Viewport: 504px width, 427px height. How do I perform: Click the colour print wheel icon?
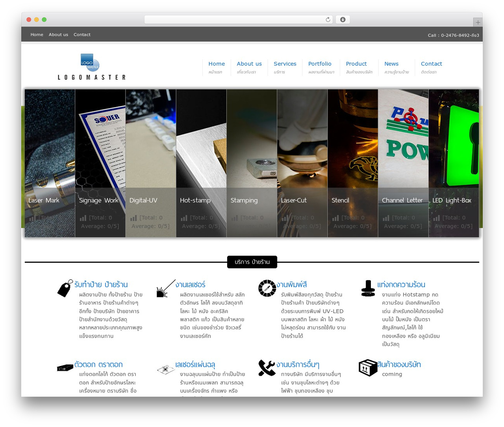(x=267, y=288)
